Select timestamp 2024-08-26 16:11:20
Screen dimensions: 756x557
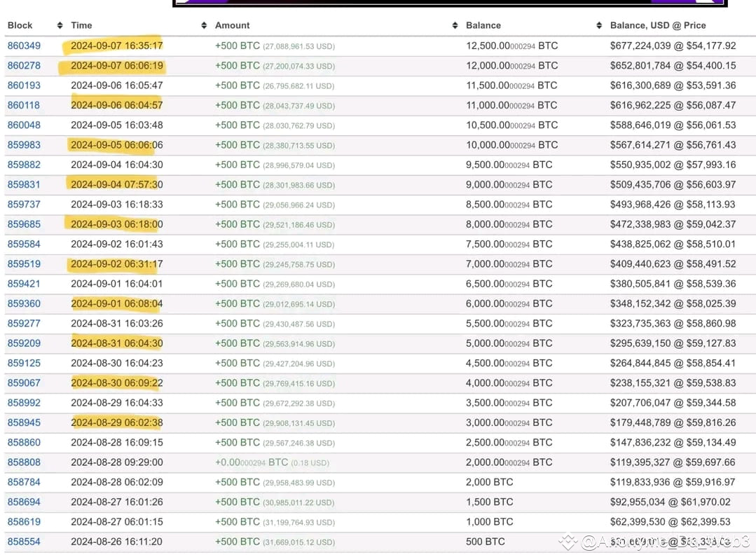tap(117, 542)
